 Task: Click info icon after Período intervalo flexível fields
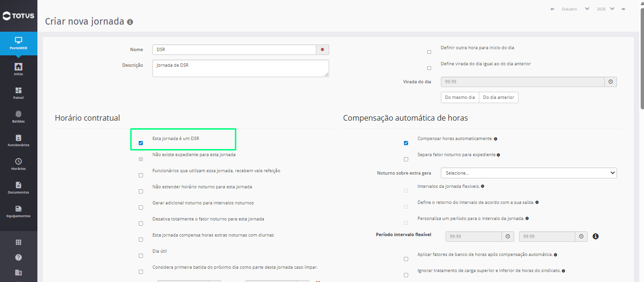click(596, 236)
